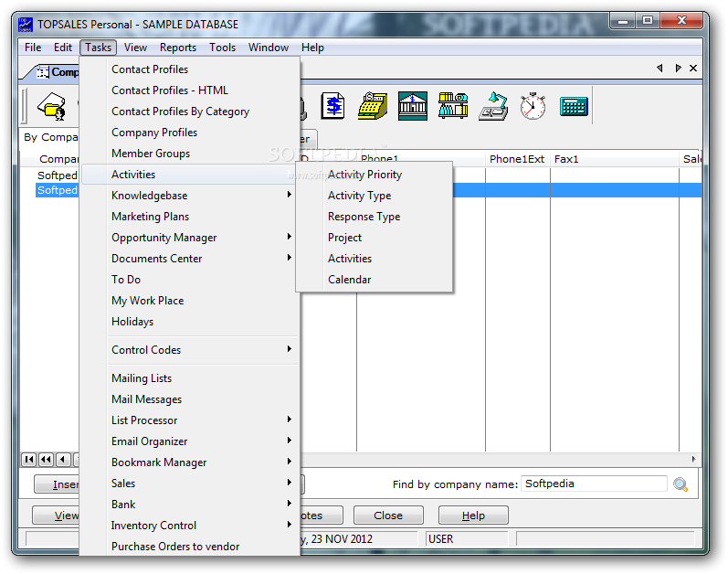Jump back a page with double-arrow button
Screen dimensions: 728x574
46,460
